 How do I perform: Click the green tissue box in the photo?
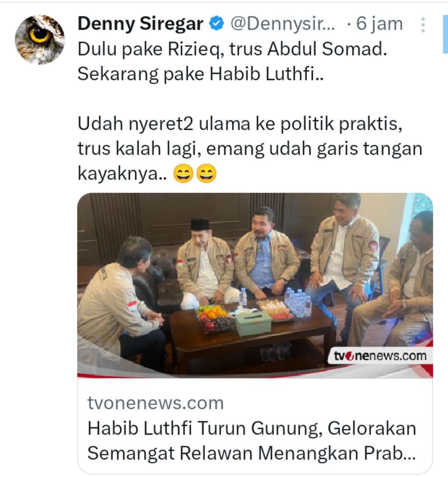tap(253, 324)
